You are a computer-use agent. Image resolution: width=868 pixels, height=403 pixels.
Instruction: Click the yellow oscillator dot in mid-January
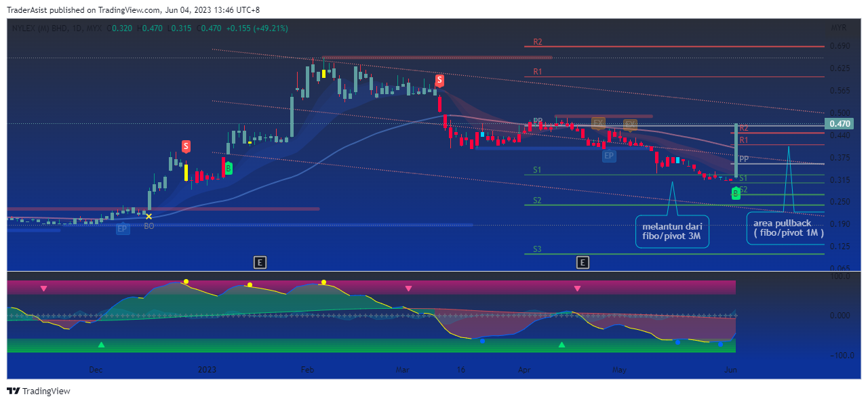[x=250, y=284]
